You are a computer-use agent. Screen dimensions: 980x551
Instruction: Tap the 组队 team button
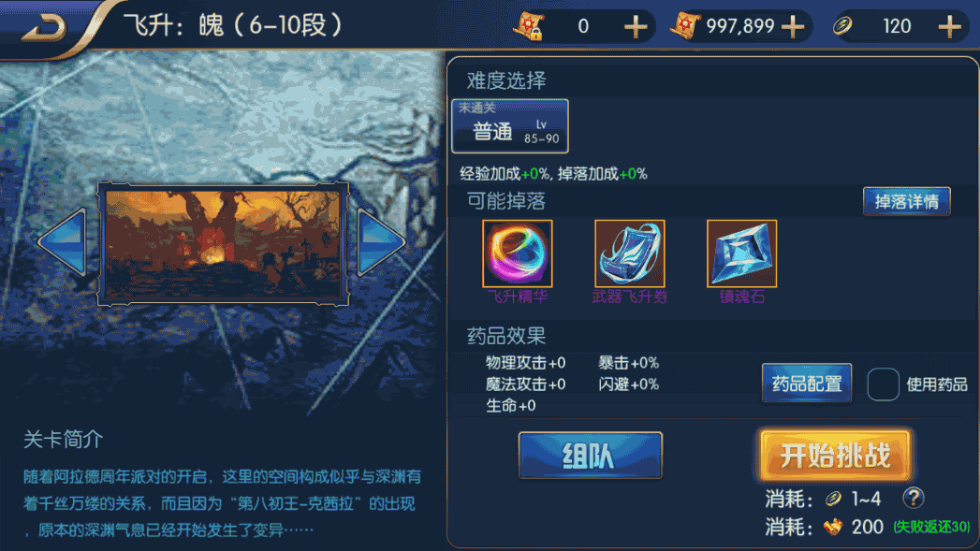coord(590,456)
